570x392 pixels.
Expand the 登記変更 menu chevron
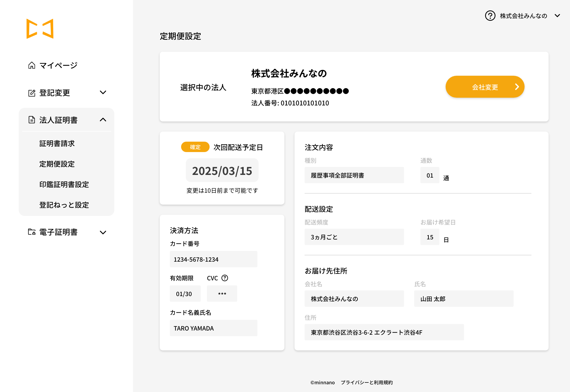[103, 93]
